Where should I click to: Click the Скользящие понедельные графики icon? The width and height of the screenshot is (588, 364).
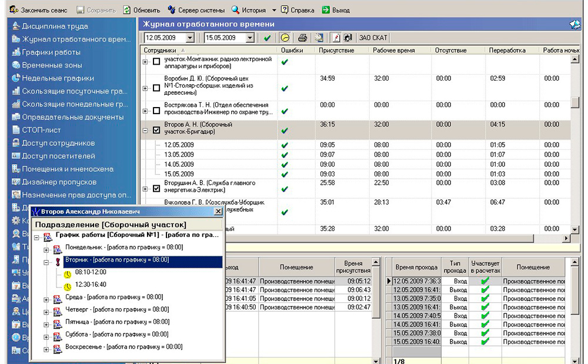pos(16,104)
